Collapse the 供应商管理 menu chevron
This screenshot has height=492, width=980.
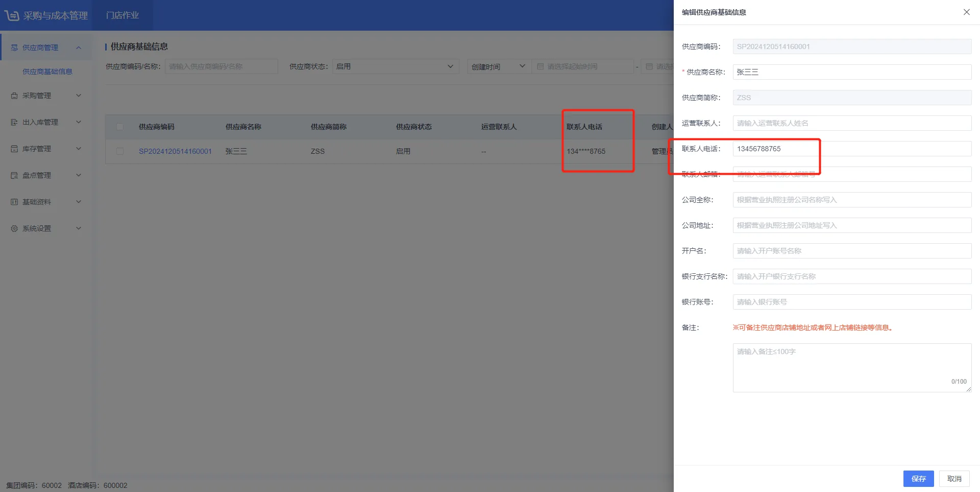(x=79, y=48)
